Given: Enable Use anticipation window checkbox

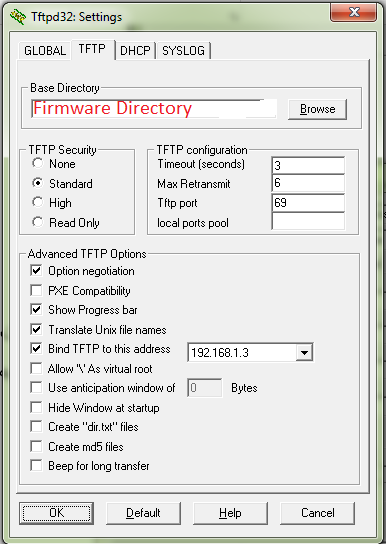Looking at the screenshot, I should (x=36, y=388).
